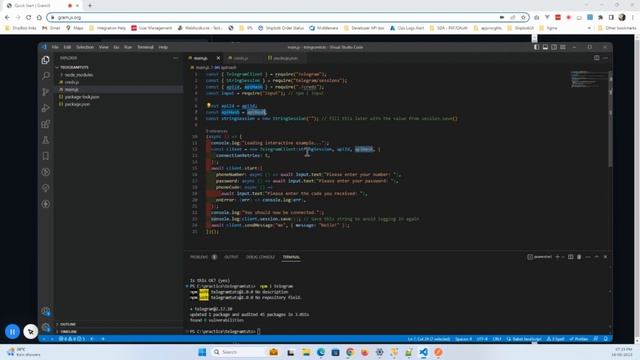Toggle Secondary Side Bar layout button
The image size is (640, 360).
click(x=554, y=47)
